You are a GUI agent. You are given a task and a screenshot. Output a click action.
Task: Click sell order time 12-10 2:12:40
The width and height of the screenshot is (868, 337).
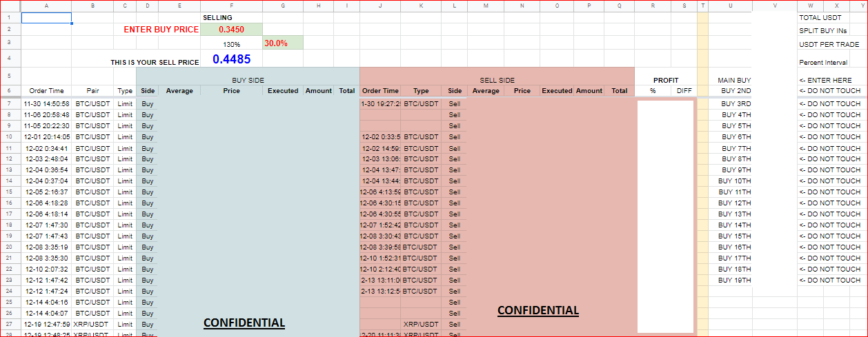[380, 269]
